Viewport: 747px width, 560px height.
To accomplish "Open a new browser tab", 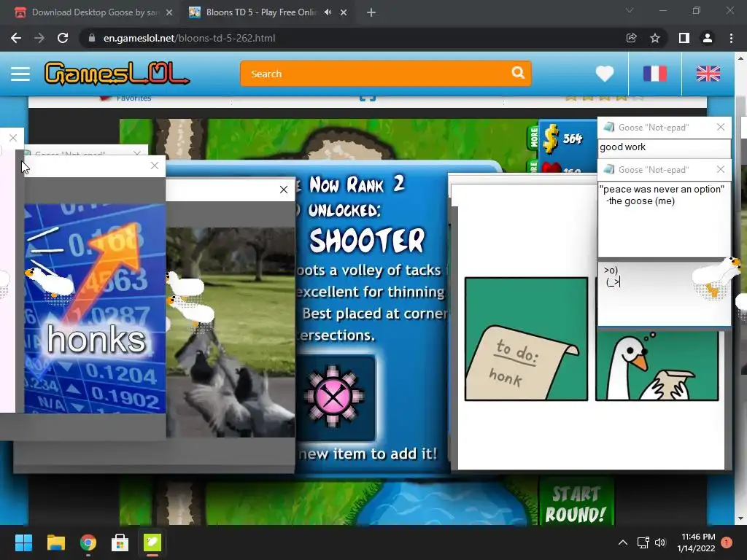I will click(371, 12).
